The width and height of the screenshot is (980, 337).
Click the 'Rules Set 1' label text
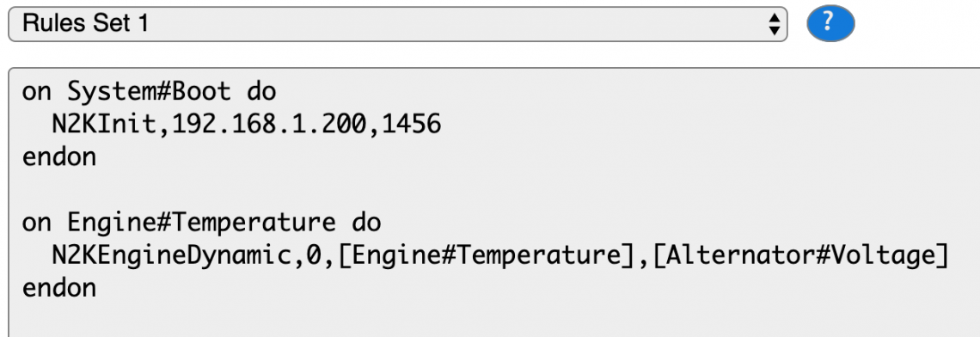(85, 24)
